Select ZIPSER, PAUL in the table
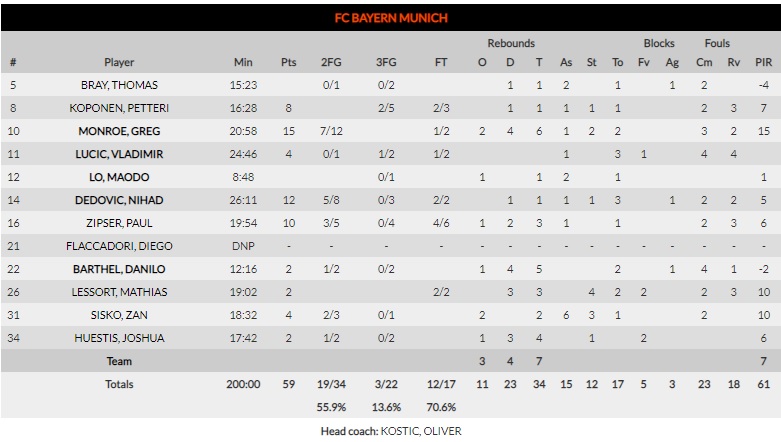This screenshot has height=442, width=781. [x=119, y=223]
